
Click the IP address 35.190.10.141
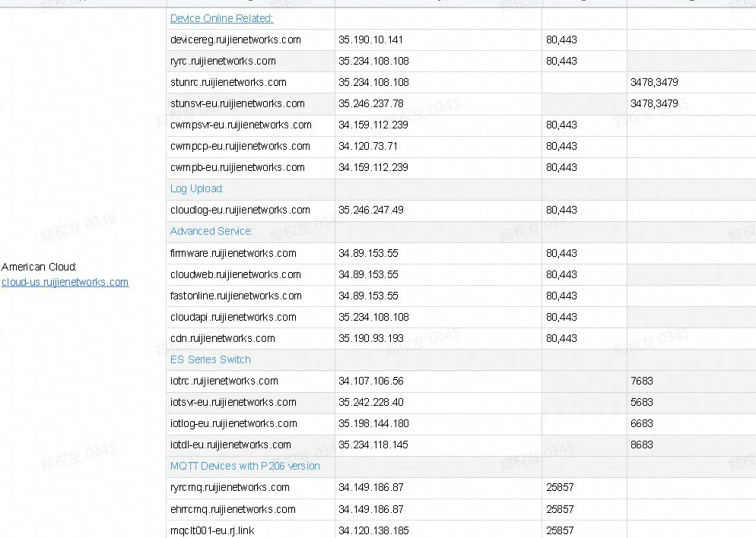[370, 40]
